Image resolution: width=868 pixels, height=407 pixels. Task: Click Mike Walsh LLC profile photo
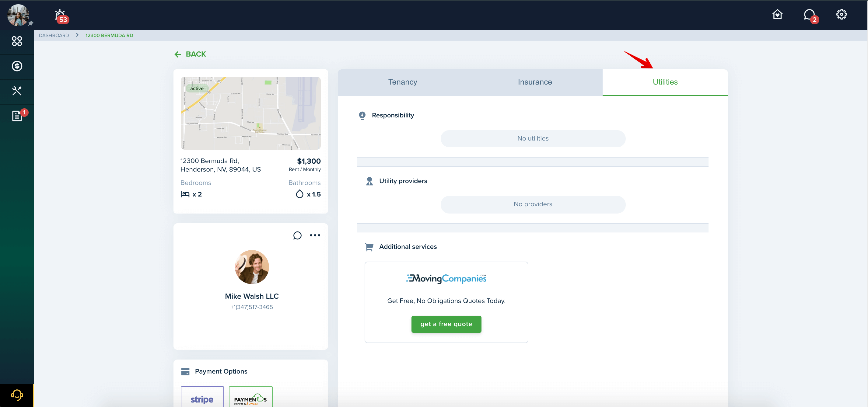[252, 267]
